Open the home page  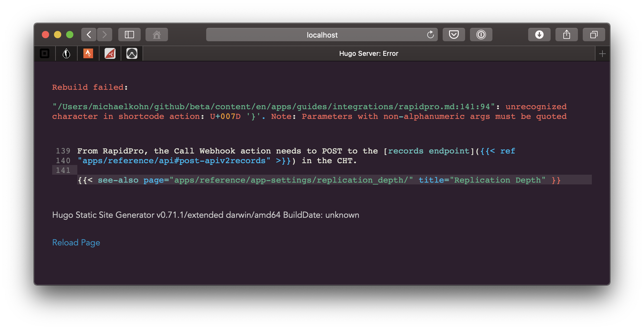click(x=156, y=34)
